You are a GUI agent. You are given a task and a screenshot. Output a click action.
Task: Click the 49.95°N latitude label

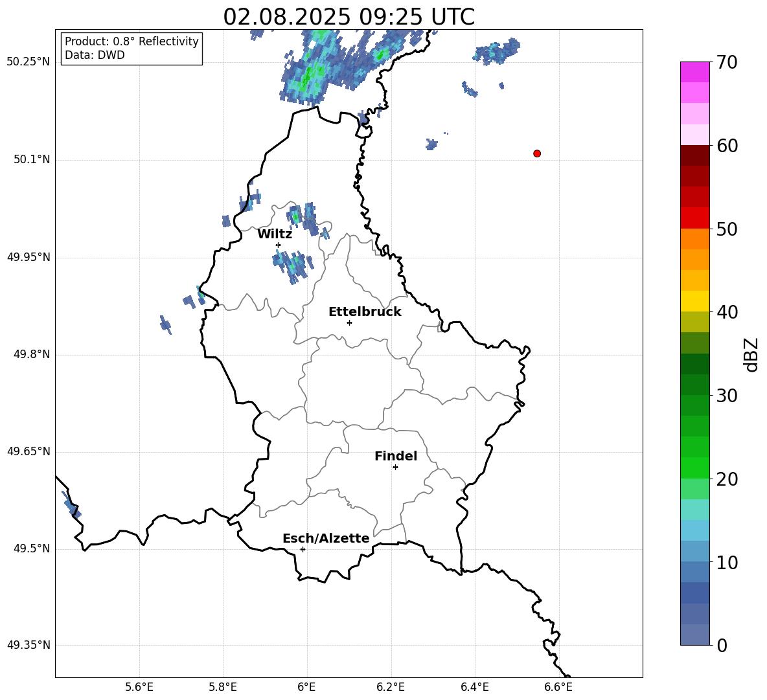tap(29, 256)
